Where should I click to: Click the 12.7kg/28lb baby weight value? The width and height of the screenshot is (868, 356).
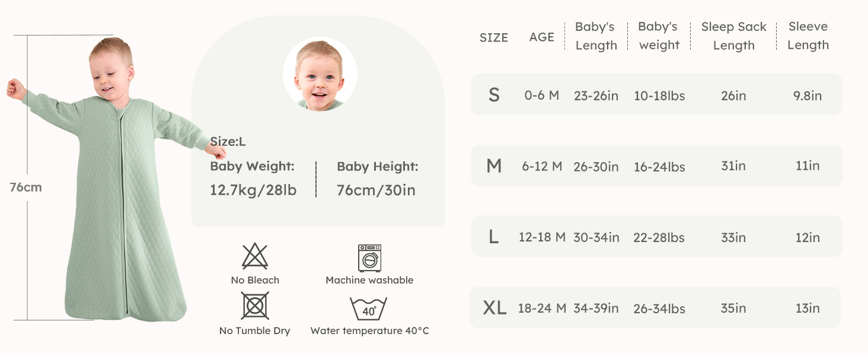click(x=253, y=190)
